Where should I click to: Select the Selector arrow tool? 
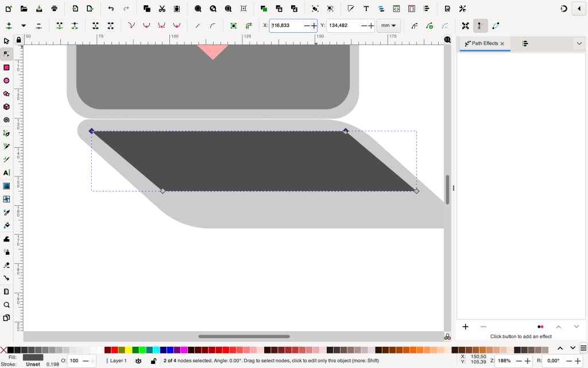pos(6,41)
